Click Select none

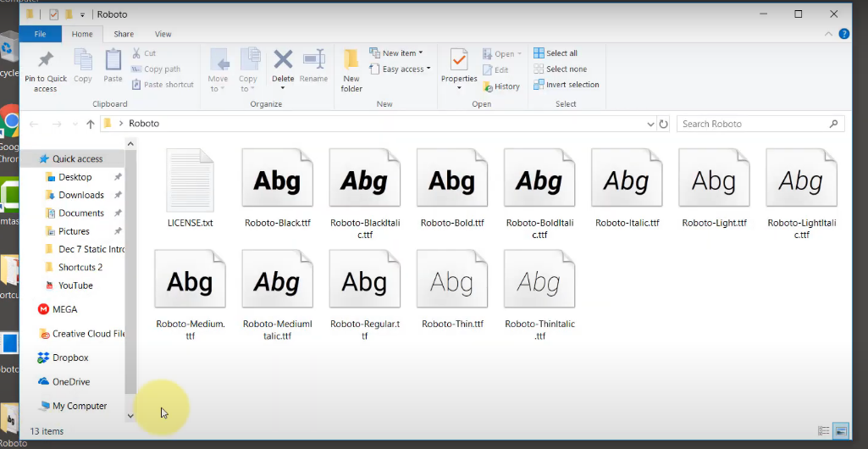(560, 69)
